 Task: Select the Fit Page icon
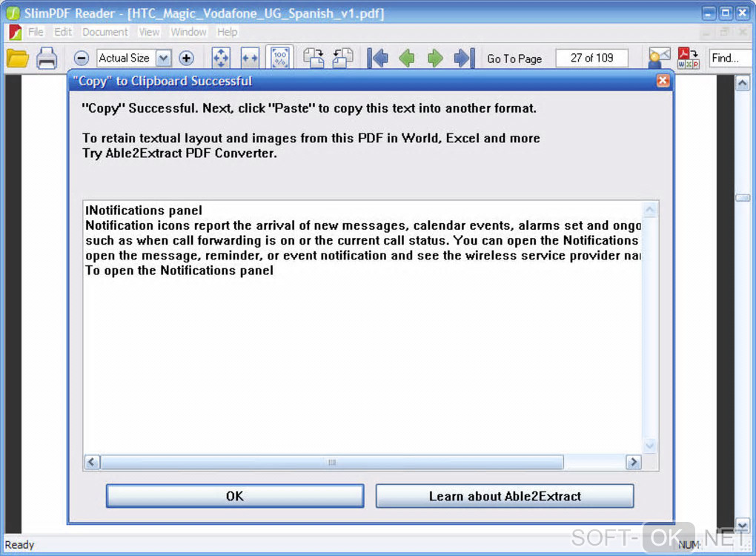click(221, 58)
